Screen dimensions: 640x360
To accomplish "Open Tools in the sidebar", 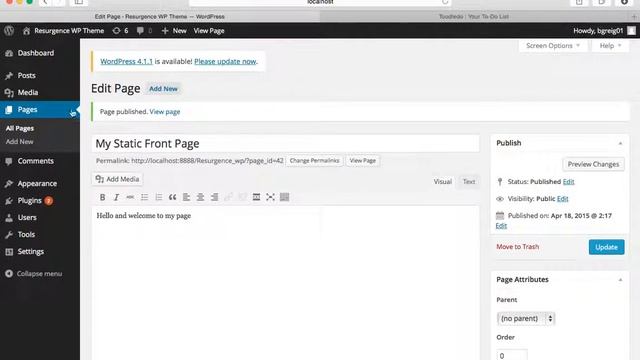I will [26, 235].
